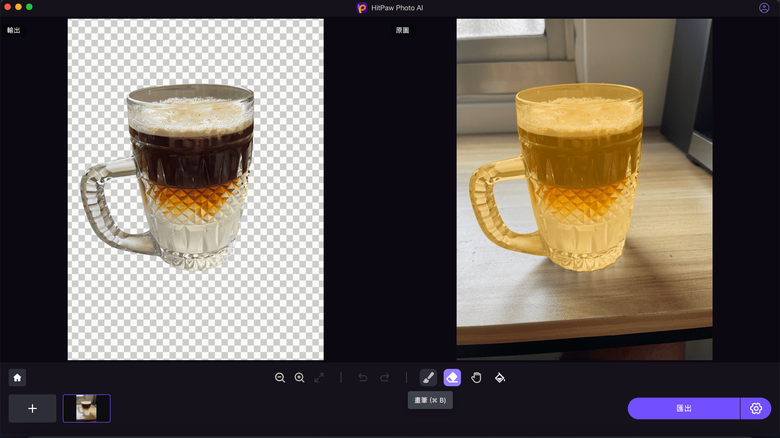This screenshot has width=780, height=438.
Task: Add a new image with plus button
Action: [32, 409]
